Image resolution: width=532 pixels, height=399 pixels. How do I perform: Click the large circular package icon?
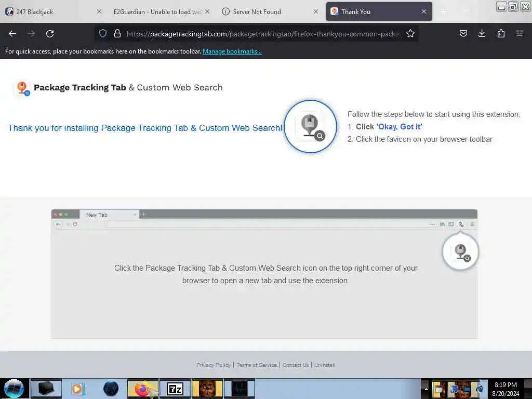click(x=310, y=126)
